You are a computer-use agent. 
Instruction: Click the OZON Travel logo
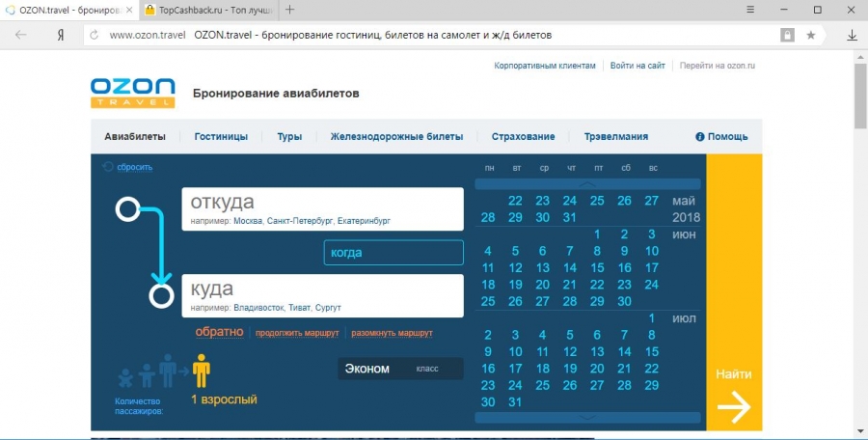click(x=133, y=93)
